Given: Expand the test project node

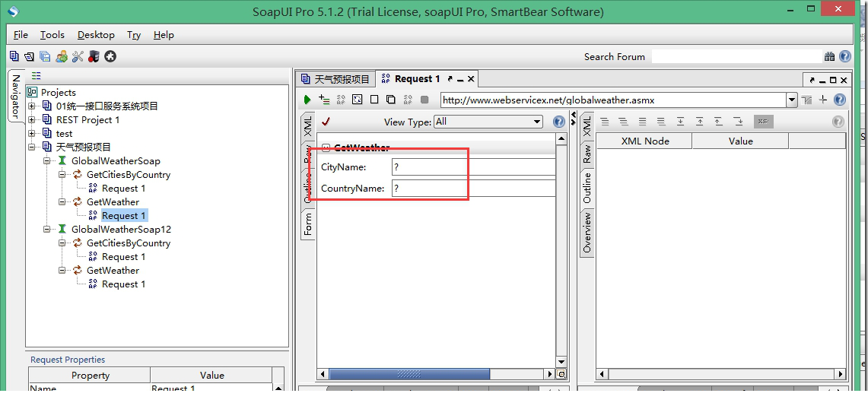Looking at the screenshot, I should (x=31, y=134).
